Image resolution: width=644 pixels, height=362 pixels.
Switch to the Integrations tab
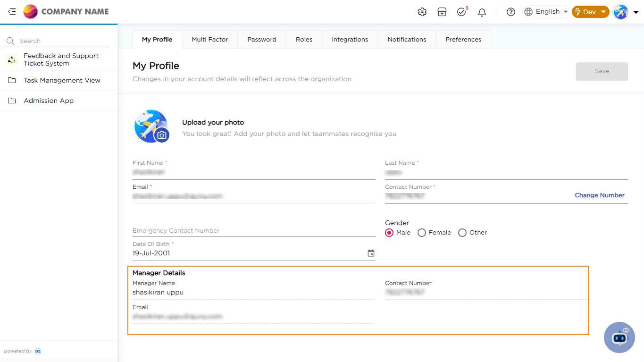point(350,40)
